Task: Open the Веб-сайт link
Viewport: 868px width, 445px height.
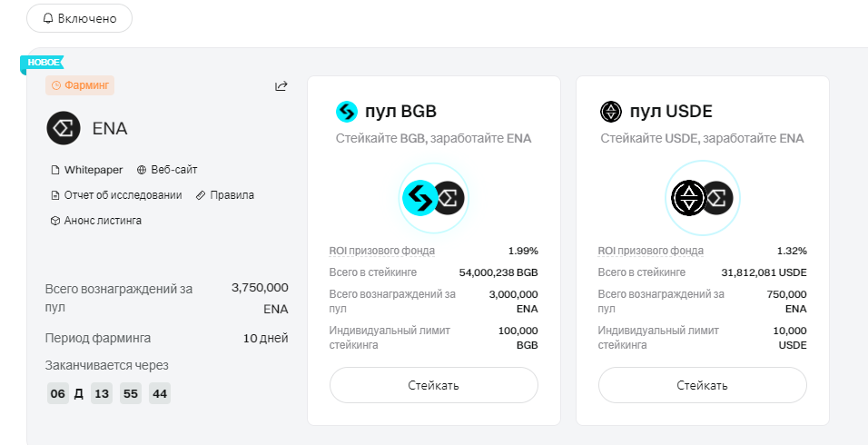Action: (x=167, y=170)
